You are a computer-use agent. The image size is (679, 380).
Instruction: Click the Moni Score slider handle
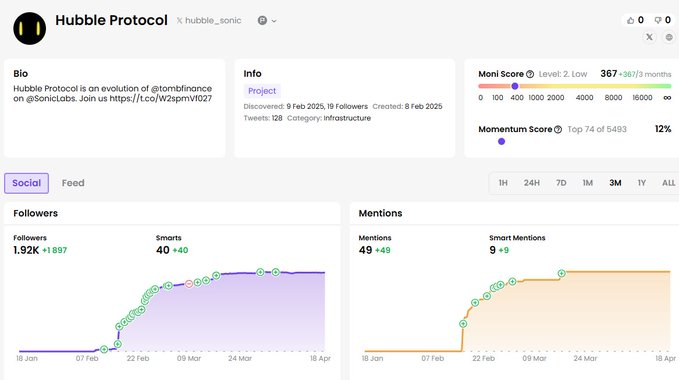[x=515, y=86]
